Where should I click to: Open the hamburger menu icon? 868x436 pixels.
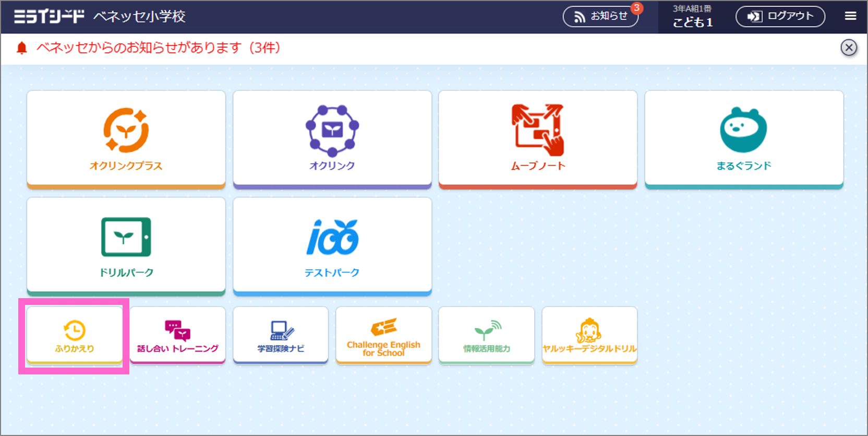tap(850, 16)
